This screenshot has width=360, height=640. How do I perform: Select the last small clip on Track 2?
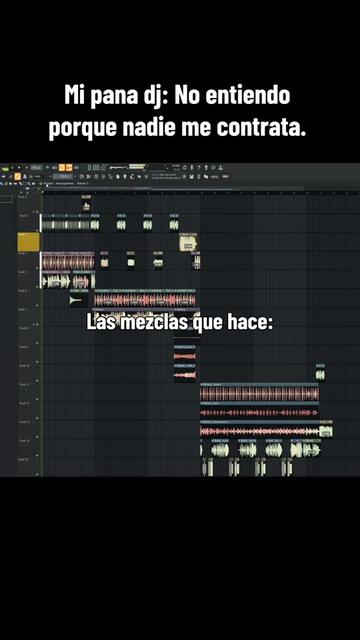[174, 223]
